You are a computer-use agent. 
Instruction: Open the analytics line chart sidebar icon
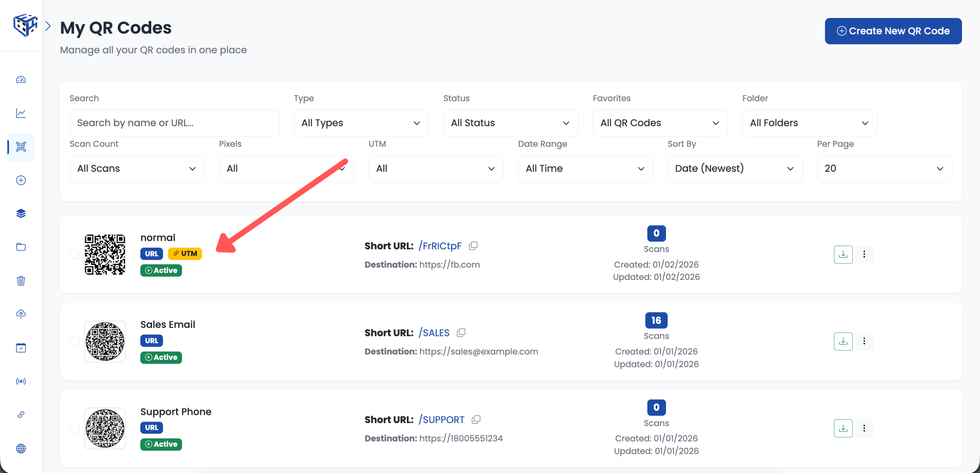coord(21,113)
